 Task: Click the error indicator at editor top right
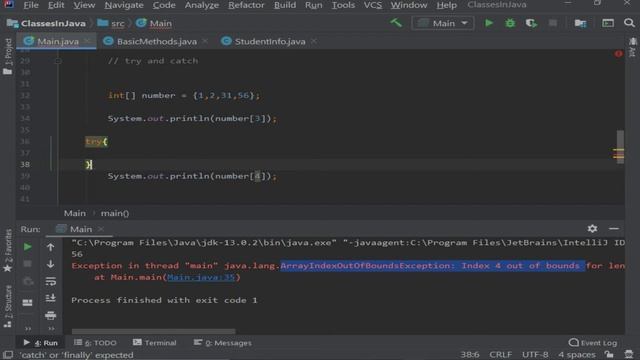click(618, 54)
